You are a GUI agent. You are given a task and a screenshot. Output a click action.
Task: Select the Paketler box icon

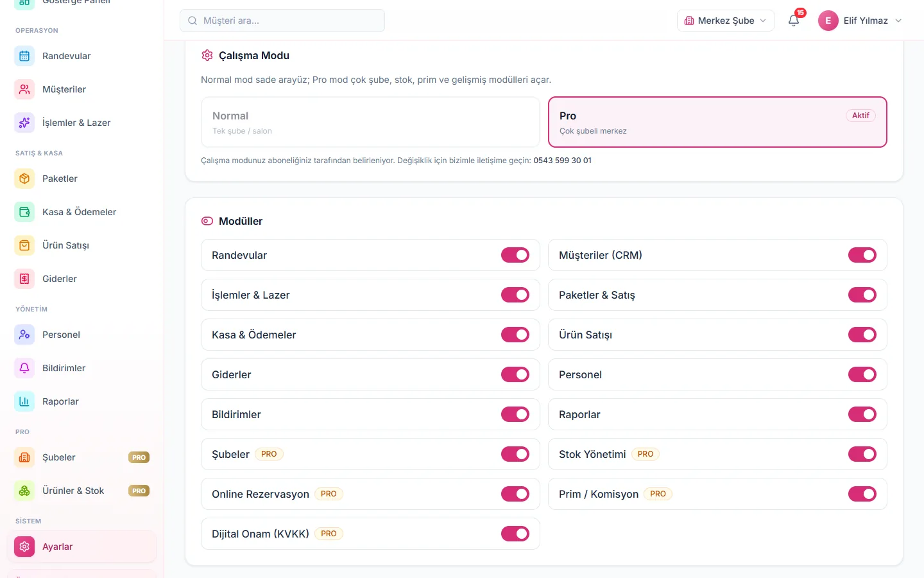24,179
